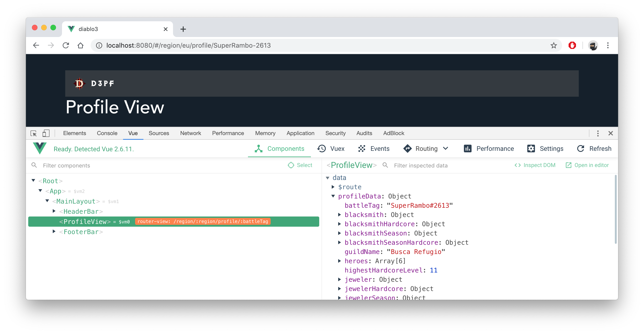Toggle device toolbar icon
644x334 pixels.
pyautogui.click(x=46, y=133)
